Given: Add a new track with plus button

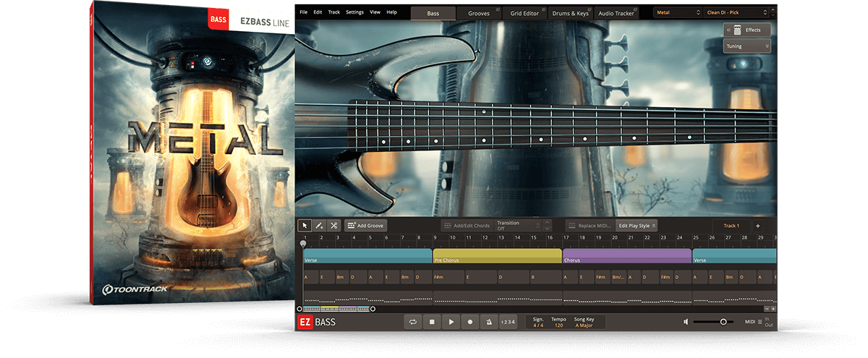Looking at the screenshot, I should coord(758,226).
